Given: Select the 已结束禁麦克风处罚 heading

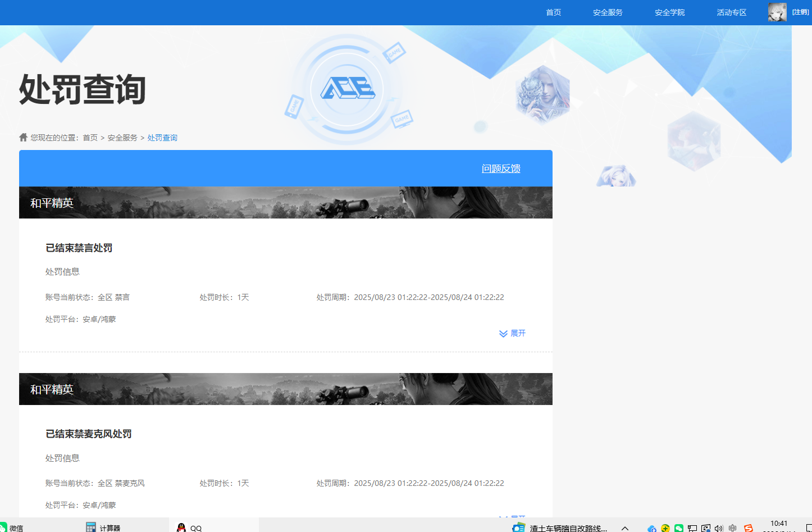Looking at the screenshot, I should [x=89, y=434].
